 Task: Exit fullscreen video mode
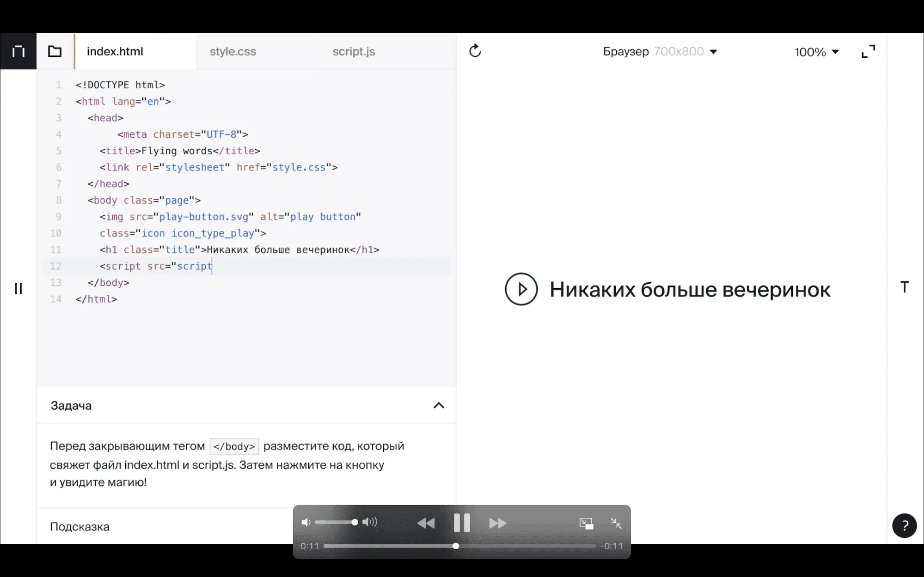pos(616,523)
